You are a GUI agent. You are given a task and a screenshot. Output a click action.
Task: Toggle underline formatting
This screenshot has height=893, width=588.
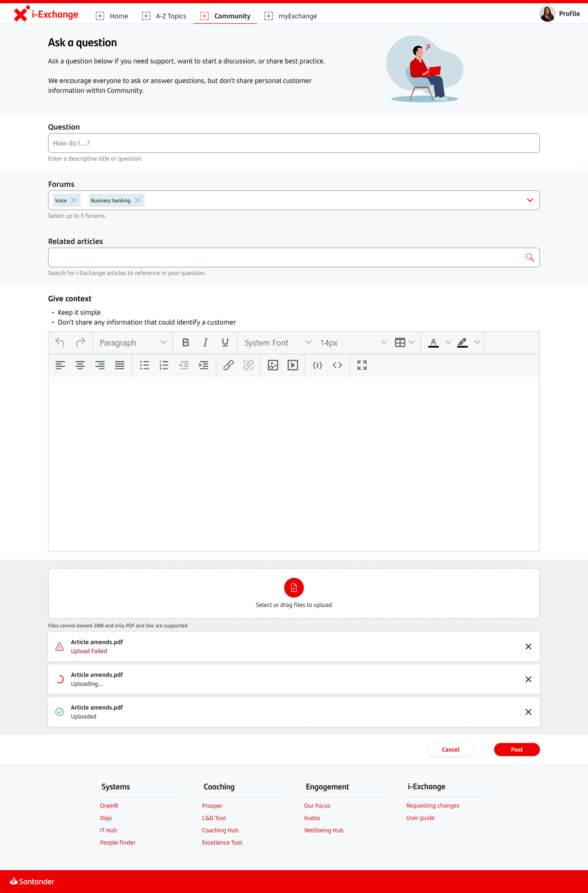point(225,342)
